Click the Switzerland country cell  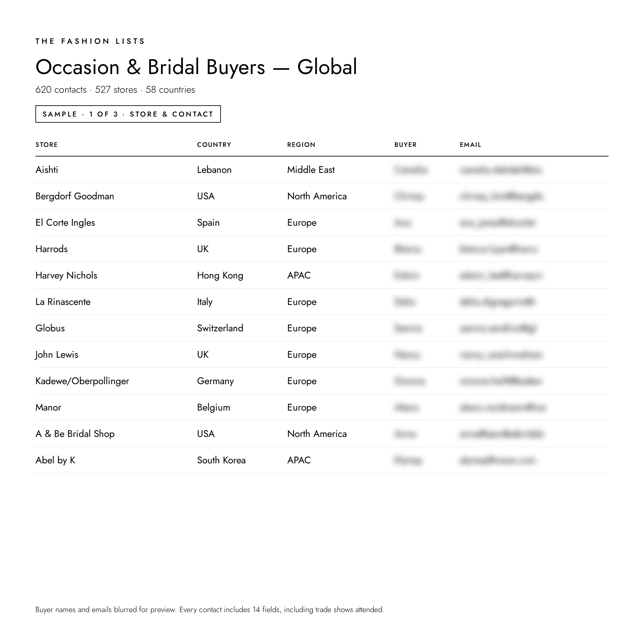pyautogui.click(x=220, y=328)
